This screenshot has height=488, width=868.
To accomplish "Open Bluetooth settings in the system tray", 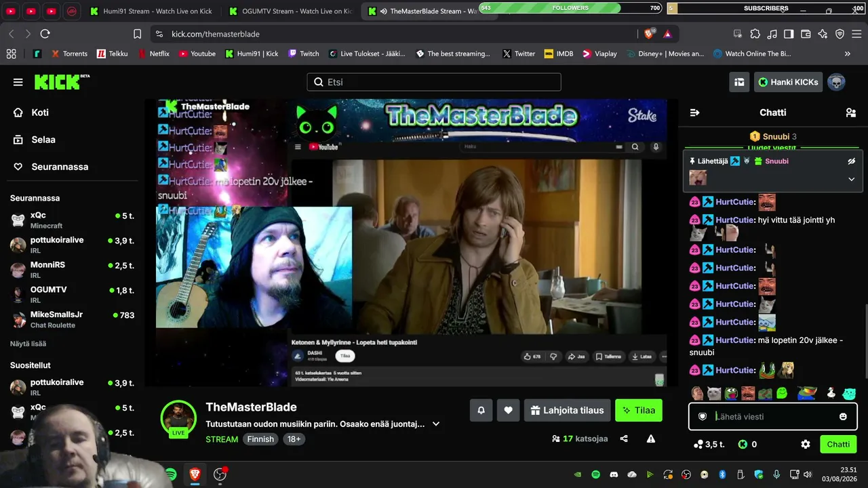I will click(722, 474).
